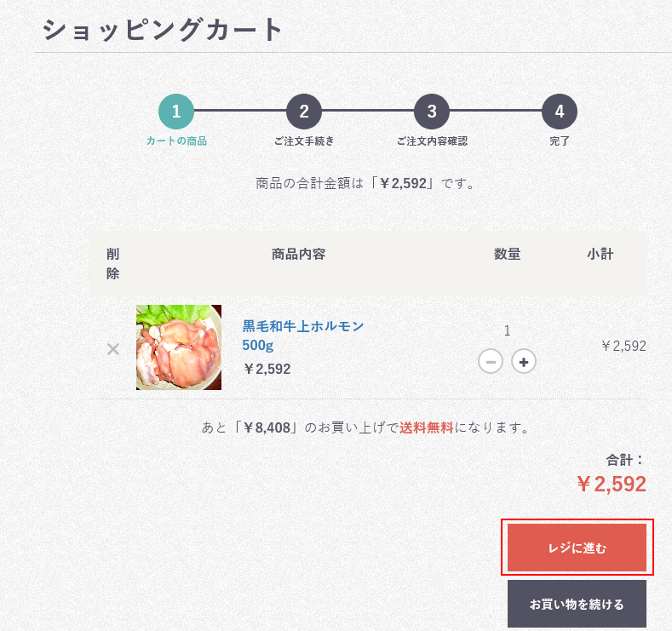Click the hormone meat product thumbnail
Screen dimensions: 672x631
point(179,347)
